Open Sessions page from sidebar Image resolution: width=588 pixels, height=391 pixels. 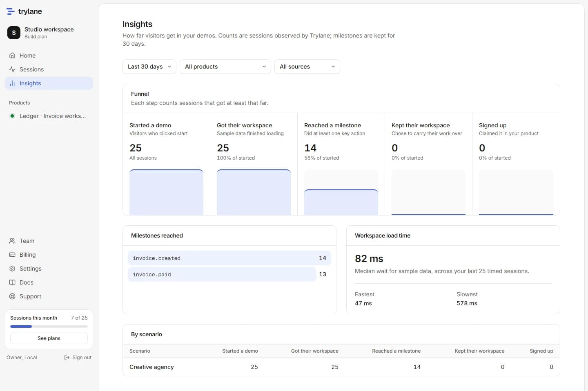coord(49,69)
